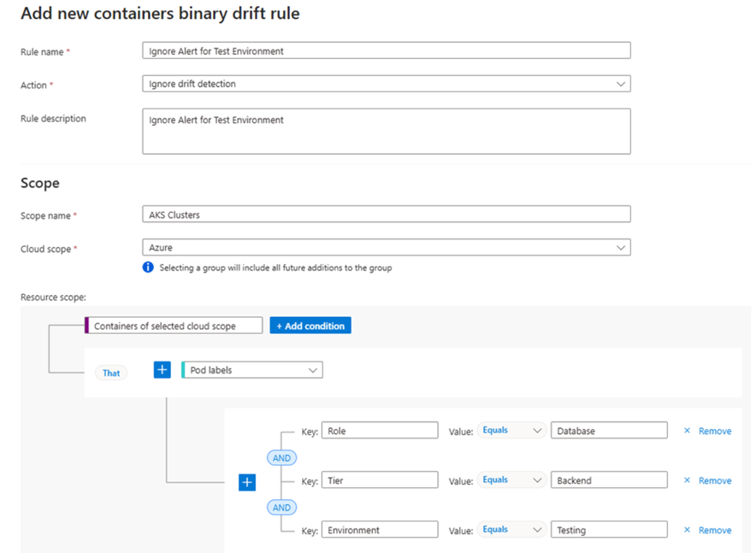Click the group info message text
Viewport: 756px width, 553px height.
[275, 268]
